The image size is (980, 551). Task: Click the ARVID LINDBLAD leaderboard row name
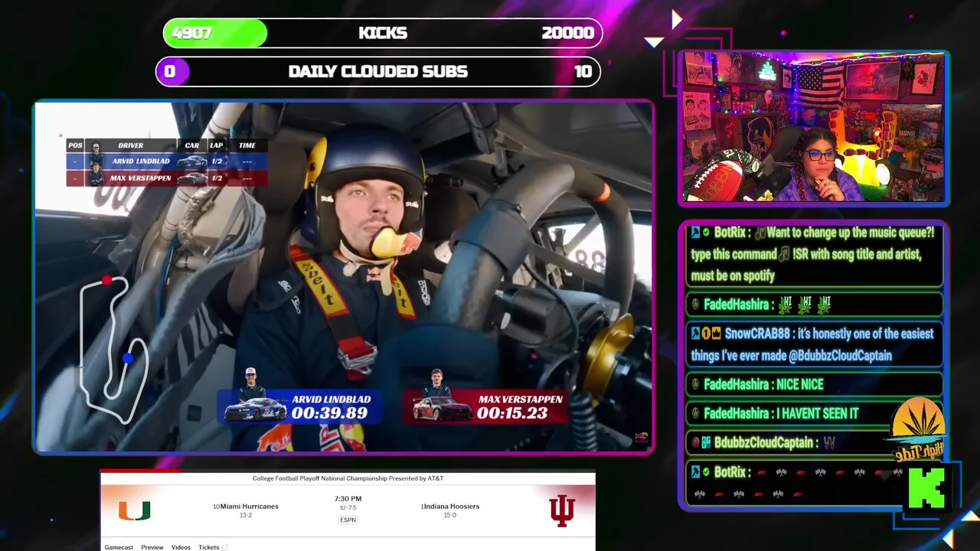pos(141,161)
